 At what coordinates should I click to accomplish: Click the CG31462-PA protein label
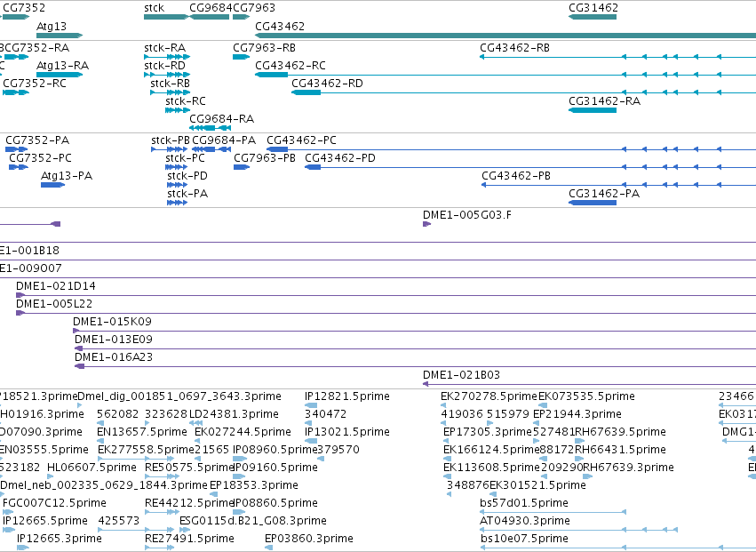coord(604,194)
